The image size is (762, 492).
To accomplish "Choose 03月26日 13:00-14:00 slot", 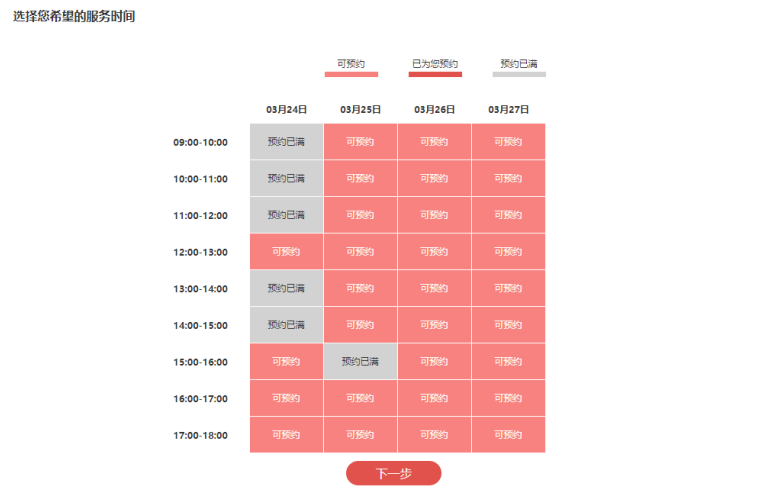I will pos(434,288).
